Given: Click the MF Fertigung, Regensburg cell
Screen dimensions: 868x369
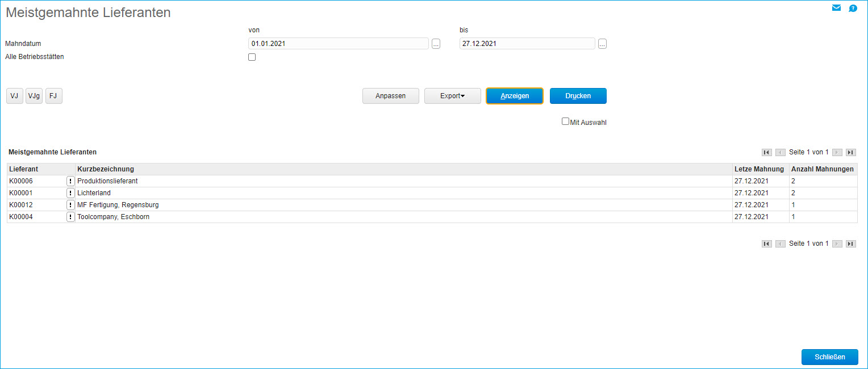Looking at the screenshot, I should tap(404, 205).
